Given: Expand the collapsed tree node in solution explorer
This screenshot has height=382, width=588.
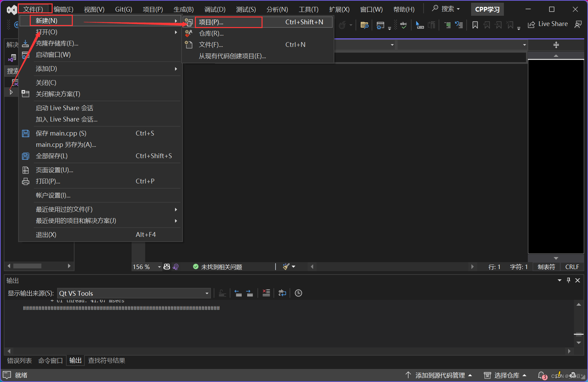Looking at the screenshot, I should (11, 92).
